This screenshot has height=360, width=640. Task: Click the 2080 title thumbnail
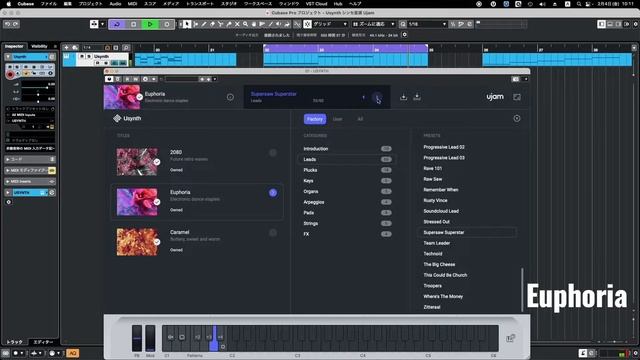(x=137, y=162)
